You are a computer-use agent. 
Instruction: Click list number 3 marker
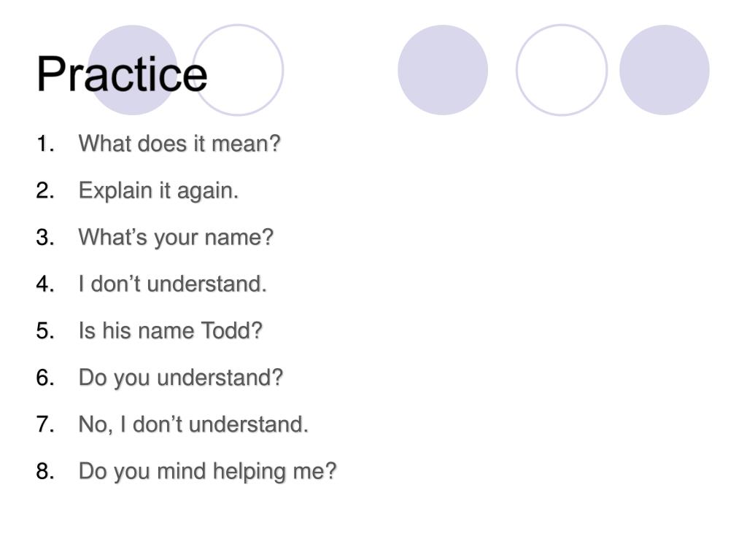point(45,238)
